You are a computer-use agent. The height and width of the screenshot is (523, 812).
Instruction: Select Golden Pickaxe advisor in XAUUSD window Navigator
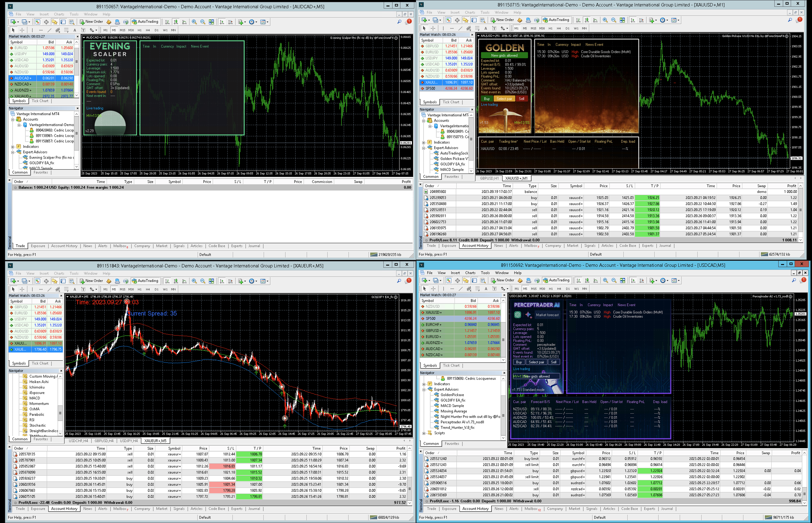(x=451, y=159)
